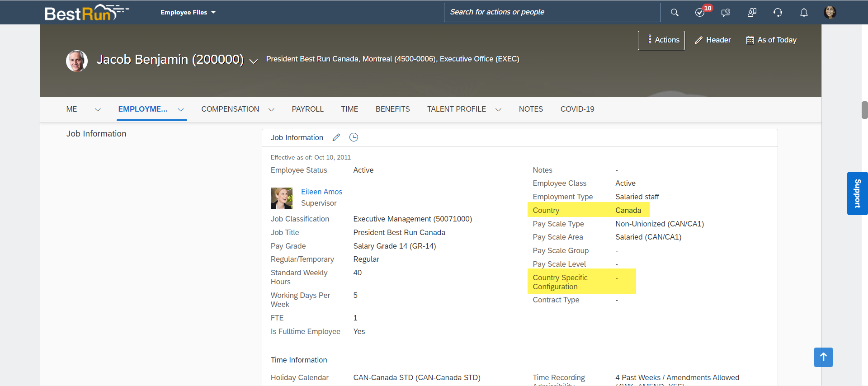Expand the EMPLOYME... tab chevron
868x386 pixels.
[181, 109]
